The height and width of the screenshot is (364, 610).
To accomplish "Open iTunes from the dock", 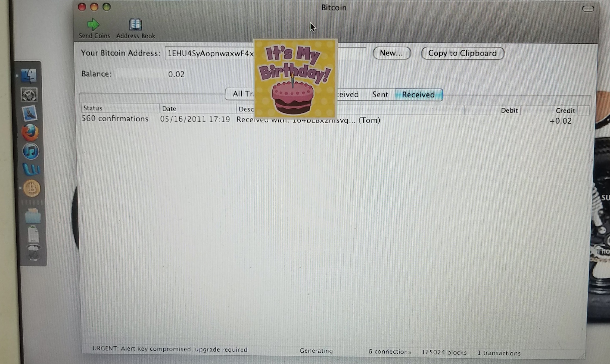I will pyautogui.click(x=30, y=151).
